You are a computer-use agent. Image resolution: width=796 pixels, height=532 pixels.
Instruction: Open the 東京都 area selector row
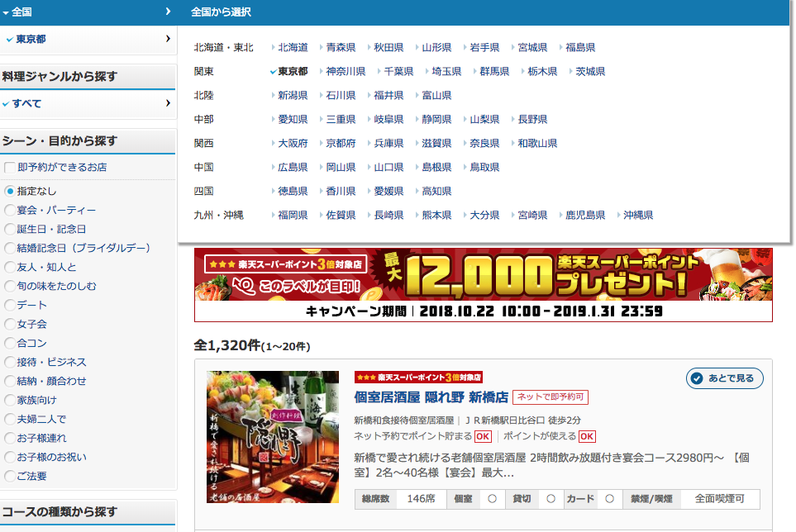(x=88, y=39)
